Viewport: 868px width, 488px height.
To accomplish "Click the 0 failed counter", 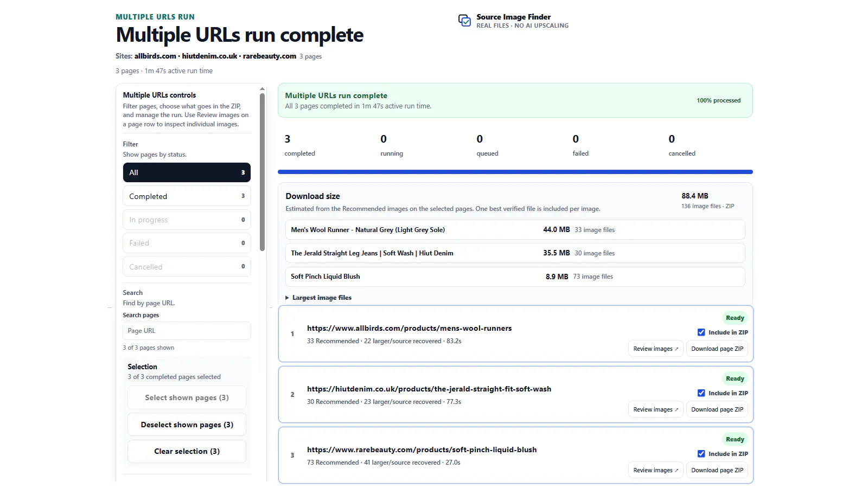I will pyautogui.click(x=580, y=145).
